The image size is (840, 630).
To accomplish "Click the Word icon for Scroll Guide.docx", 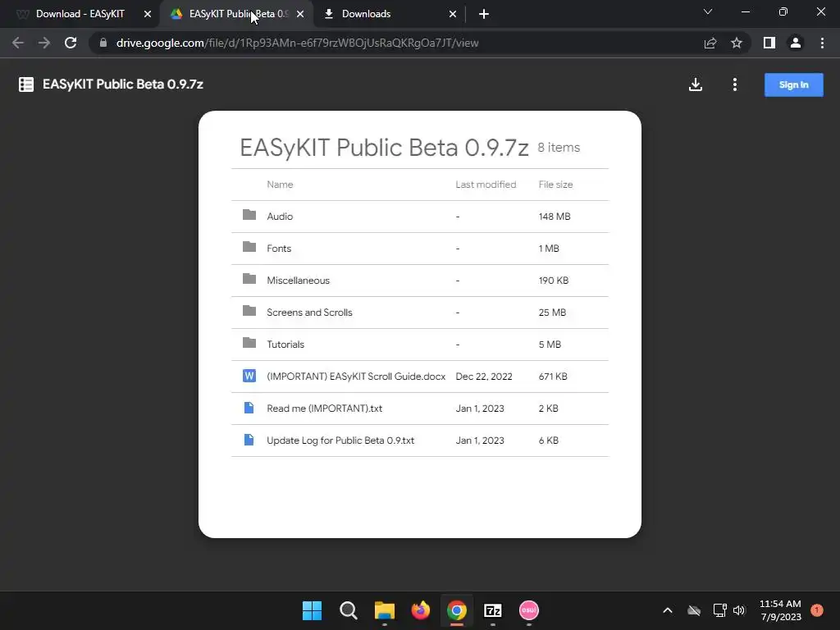I will point(249,376).
